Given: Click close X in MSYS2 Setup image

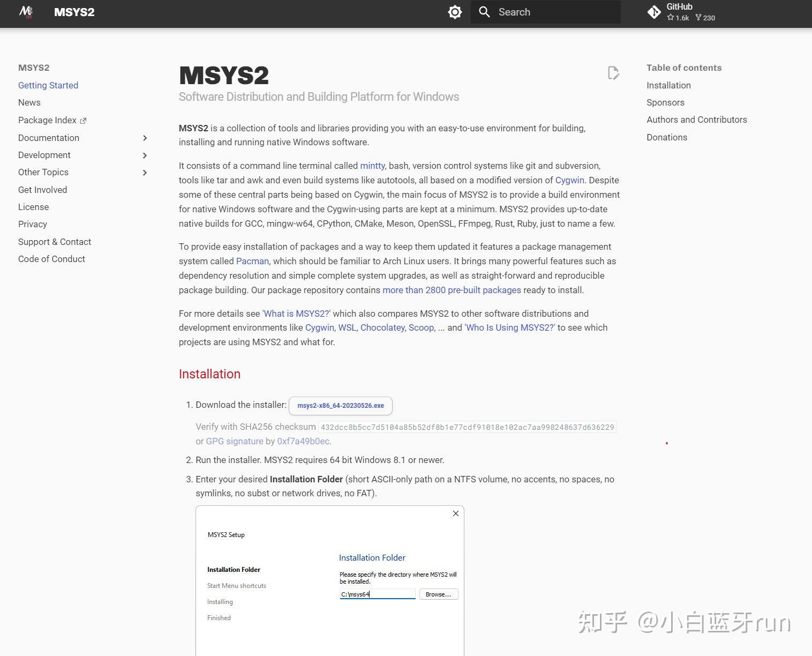Looking at the screenshot, I should click(455, 513).
